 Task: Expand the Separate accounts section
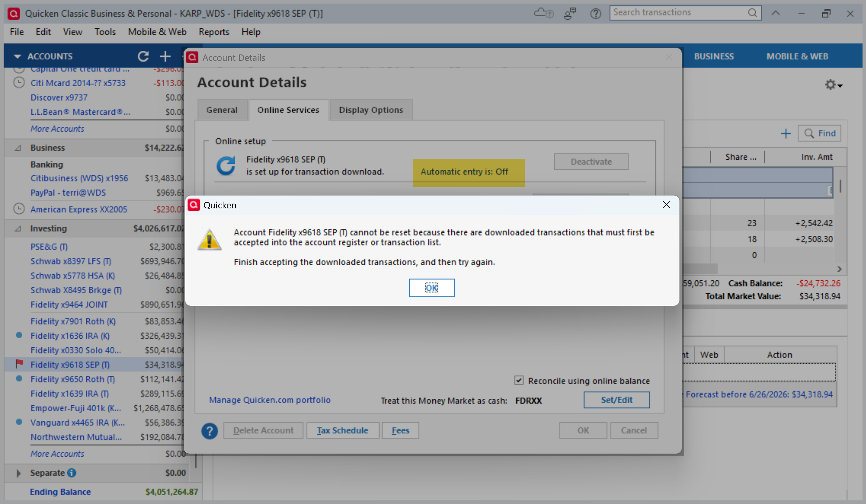(x=18, y=473)
